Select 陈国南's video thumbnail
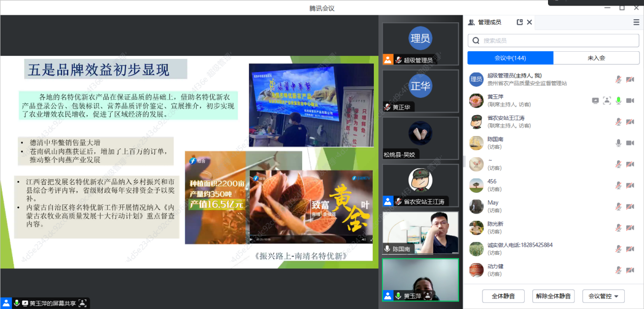Screen dimensions: 644x309 [420, 233]
